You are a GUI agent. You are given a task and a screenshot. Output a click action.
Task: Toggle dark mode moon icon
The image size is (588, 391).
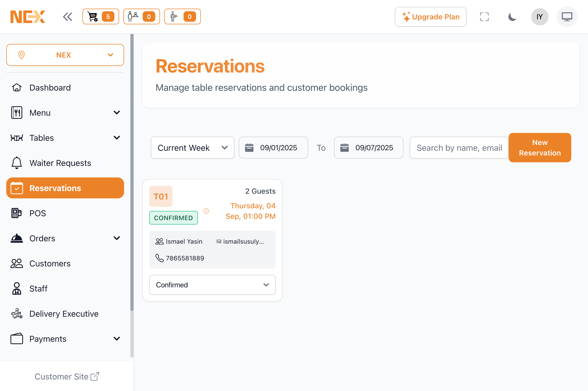click(512, 17)
